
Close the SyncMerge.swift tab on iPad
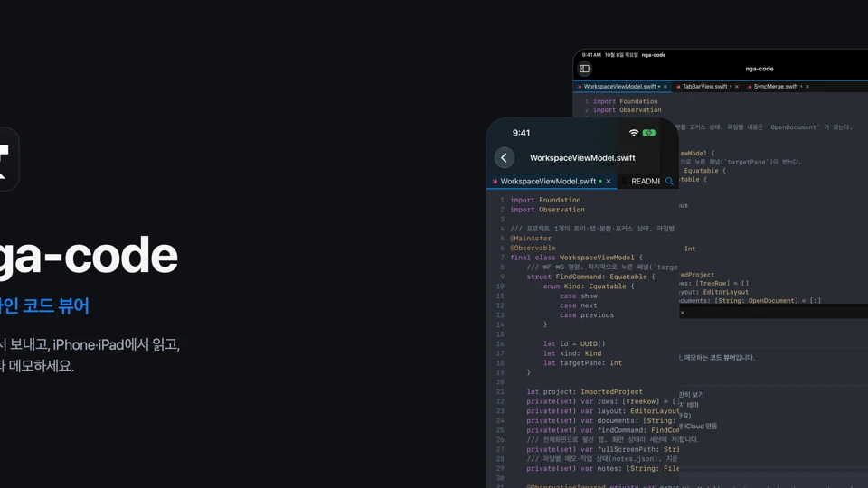point(807,87)
